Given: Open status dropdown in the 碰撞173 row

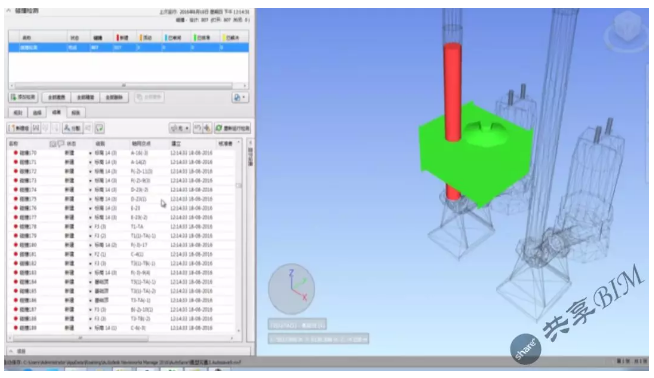Looking at the screenshot, I should [91, 181].
